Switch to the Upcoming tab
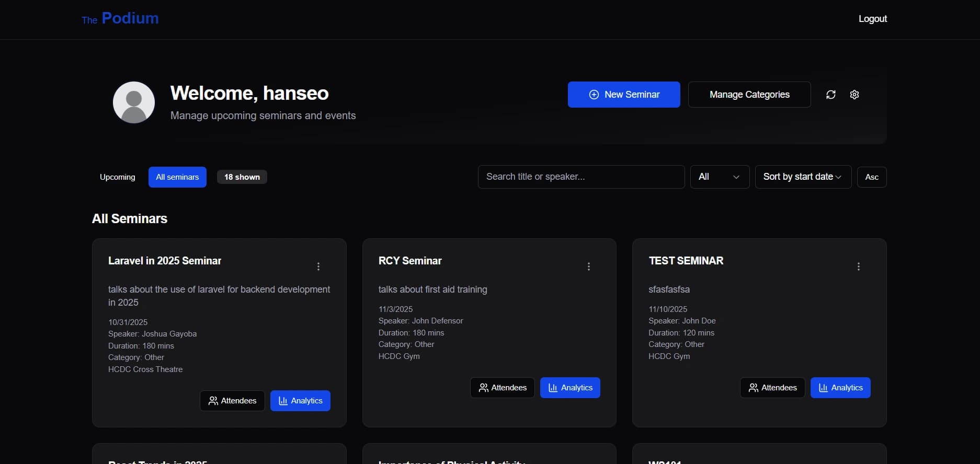 [x=118, y=177]
